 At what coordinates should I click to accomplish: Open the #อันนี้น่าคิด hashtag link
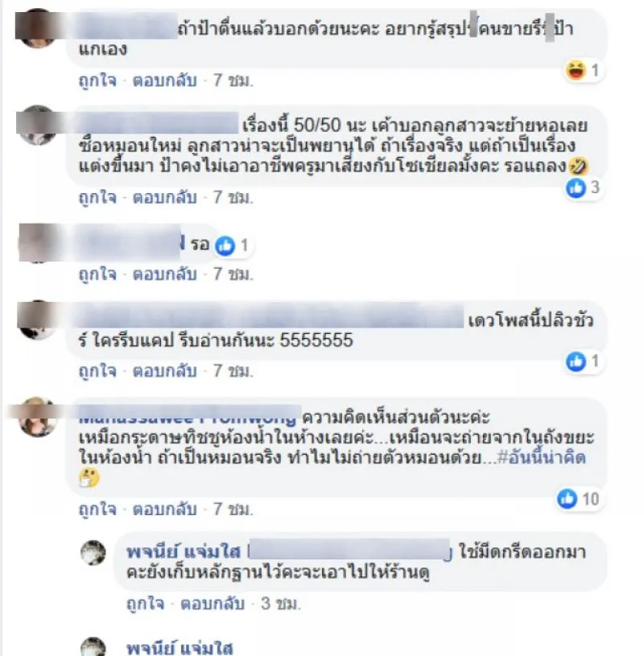pyautogui.click(x=542, y=457)
